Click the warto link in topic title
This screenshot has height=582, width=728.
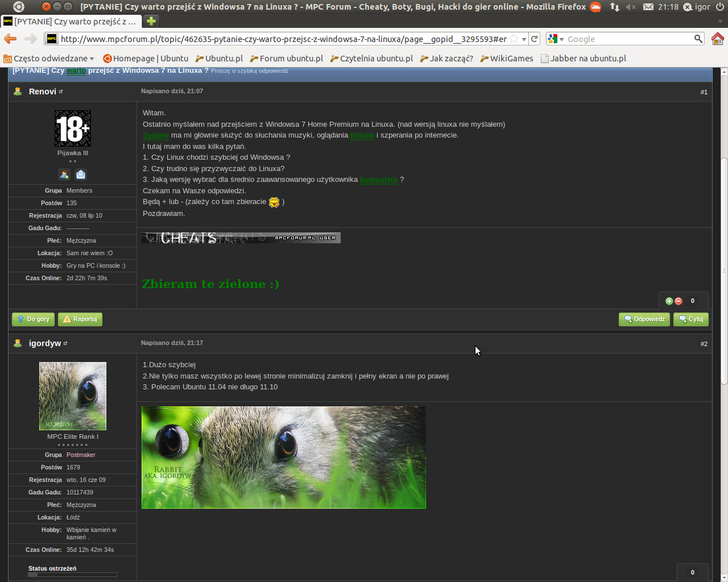click(76, 70)
